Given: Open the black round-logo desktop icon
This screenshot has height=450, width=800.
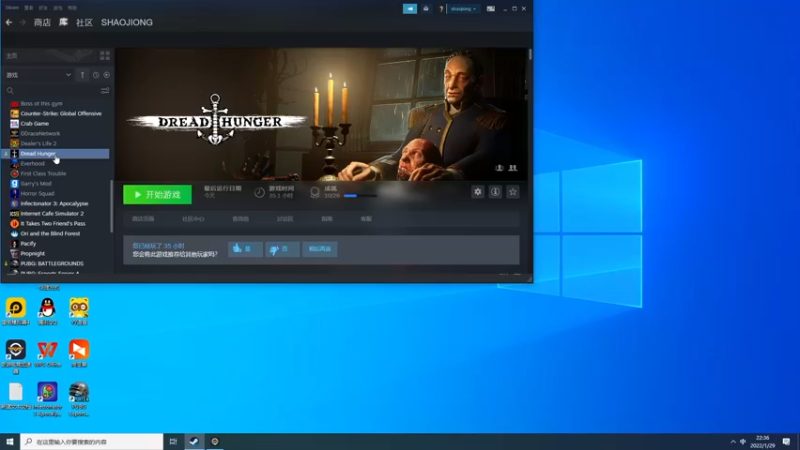Looking at the screenshot, I should click(x=16, y=357).
